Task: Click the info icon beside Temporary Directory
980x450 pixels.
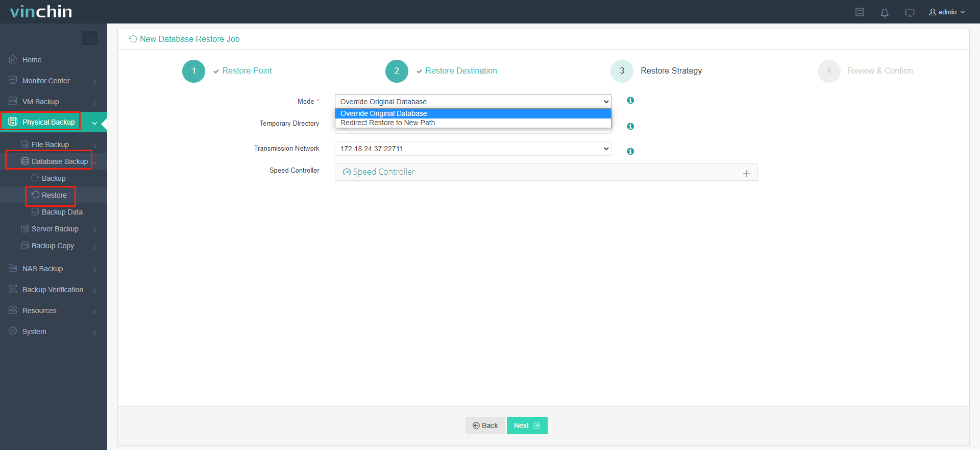Action: click(630, 126)
